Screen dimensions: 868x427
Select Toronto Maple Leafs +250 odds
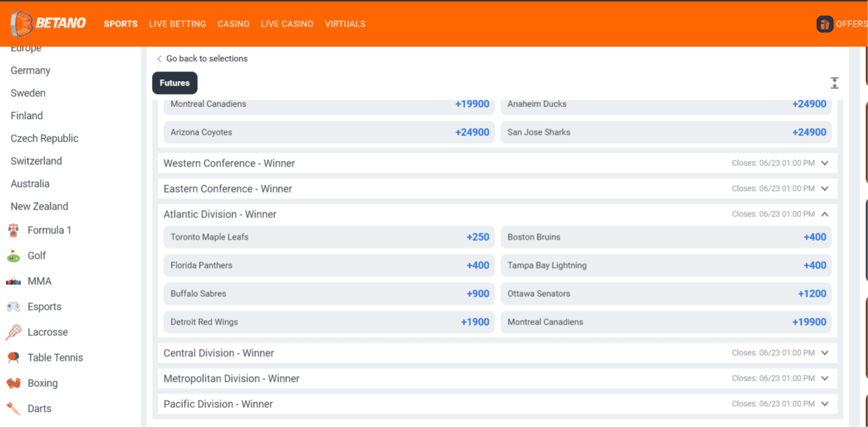point(327,237)
